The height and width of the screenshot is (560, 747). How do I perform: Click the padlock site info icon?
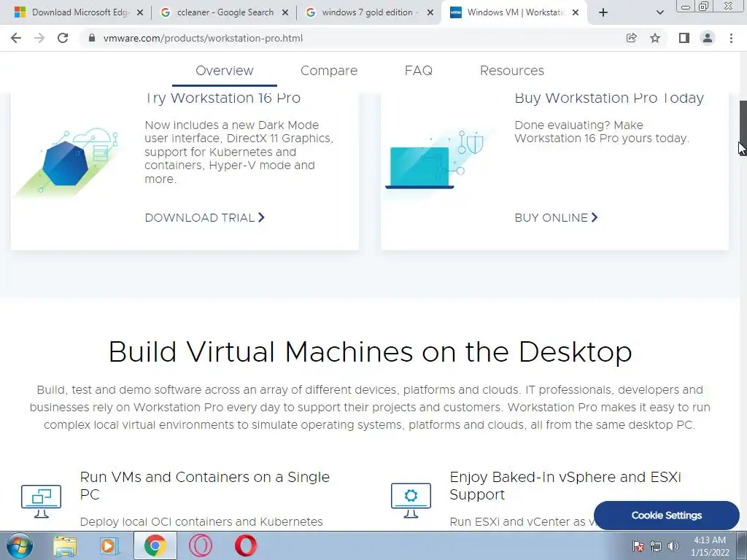pos(92,38)
